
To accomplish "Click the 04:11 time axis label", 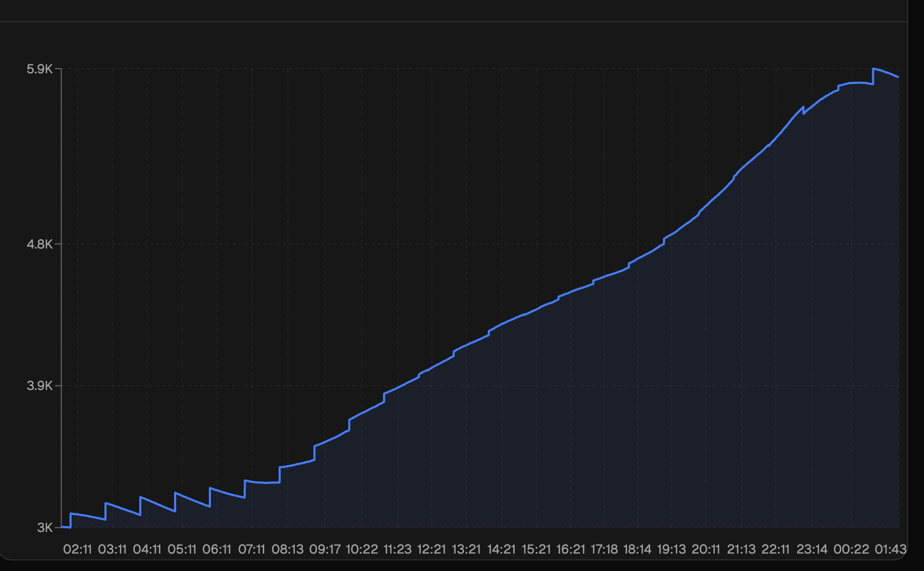I will pos(147,549).
